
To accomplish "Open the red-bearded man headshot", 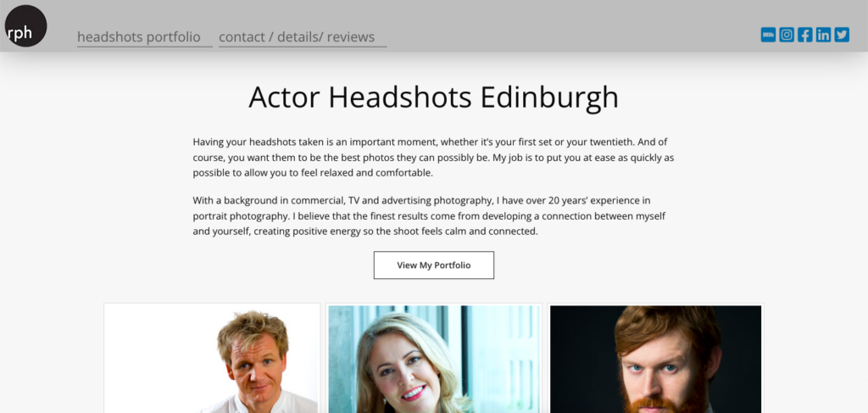I will pos(656,358).
